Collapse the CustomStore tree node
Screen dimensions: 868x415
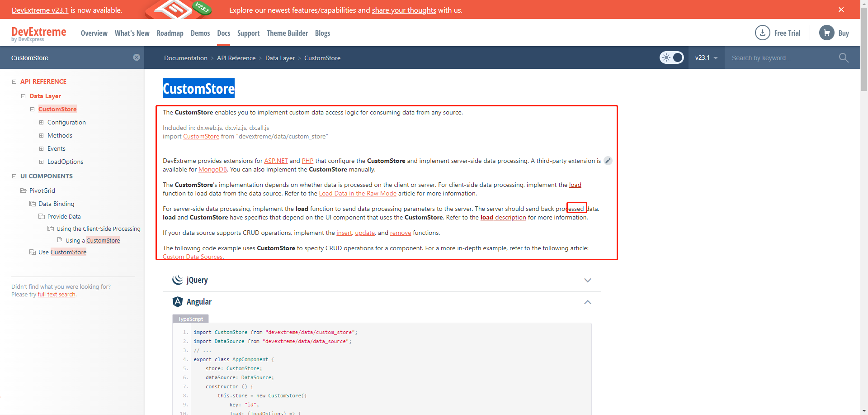click(x=32, y=109)
